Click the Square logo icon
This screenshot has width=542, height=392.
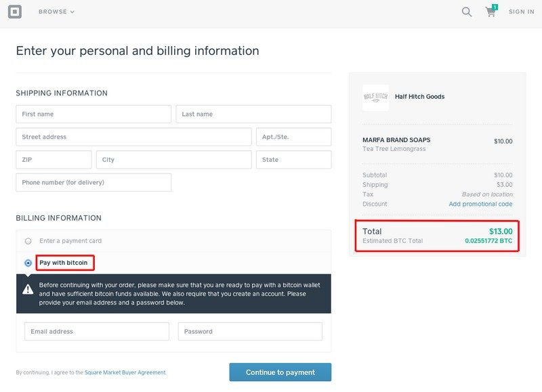click(x=15, y=12)
